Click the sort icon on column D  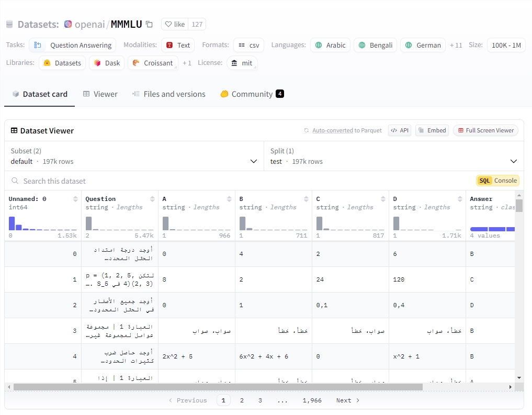[460, 199]
